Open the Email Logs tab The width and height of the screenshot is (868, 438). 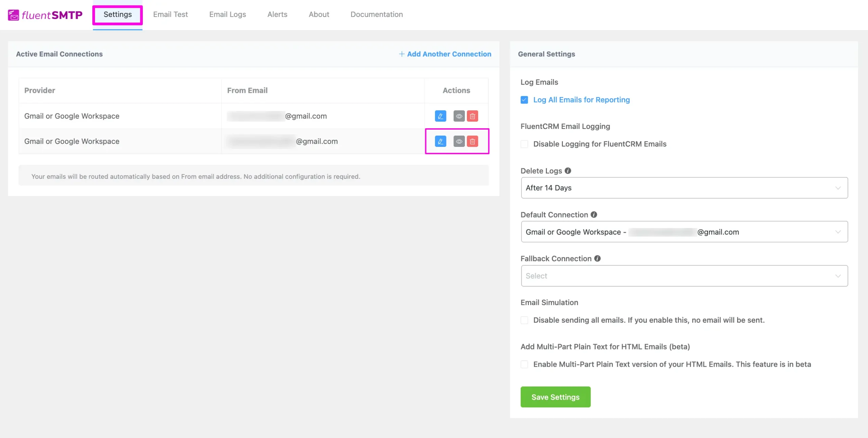(228, 15)
